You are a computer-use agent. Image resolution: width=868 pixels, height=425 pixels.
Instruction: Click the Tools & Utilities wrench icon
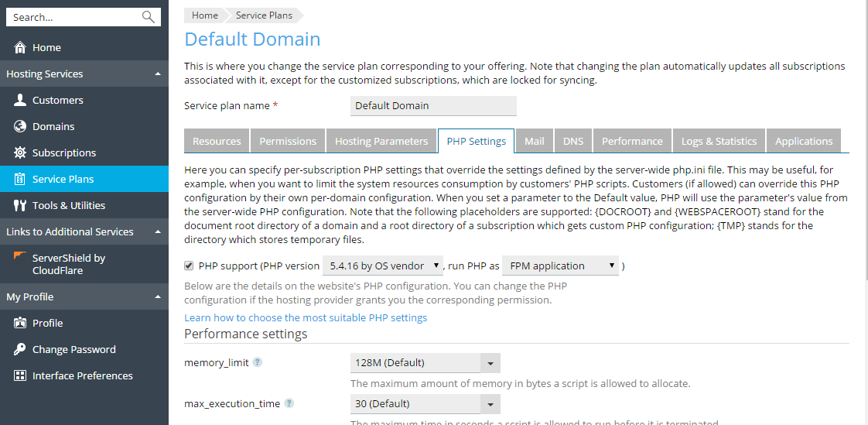pyautogui.click(x=20, y=205)
